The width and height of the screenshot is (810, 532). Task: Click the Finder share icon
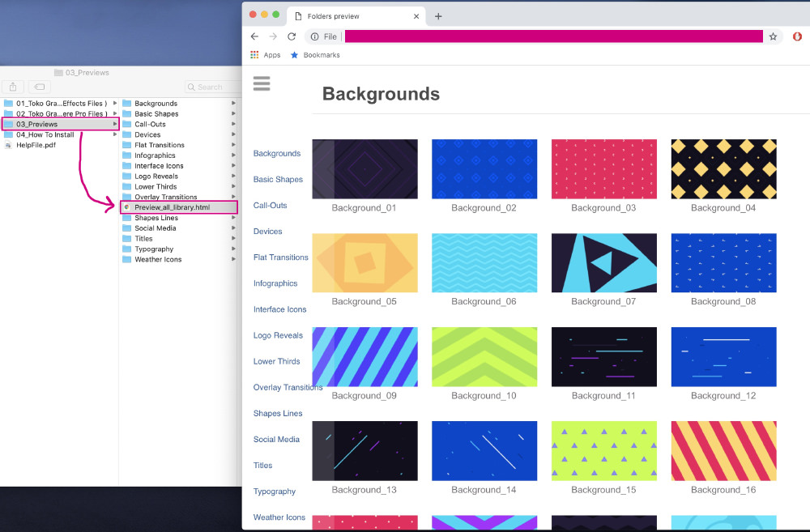click(x=13, y=87)
